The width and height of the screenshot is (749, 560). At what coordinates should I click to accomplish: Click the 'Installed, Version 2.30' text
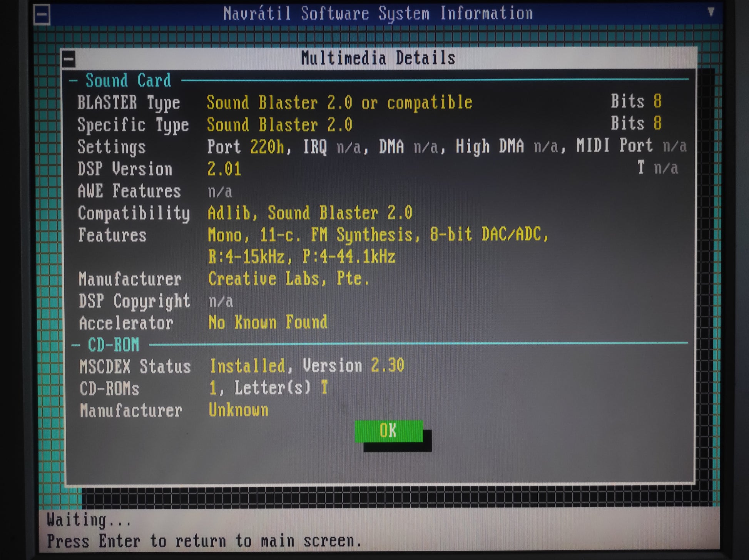[x=307, y=366]
